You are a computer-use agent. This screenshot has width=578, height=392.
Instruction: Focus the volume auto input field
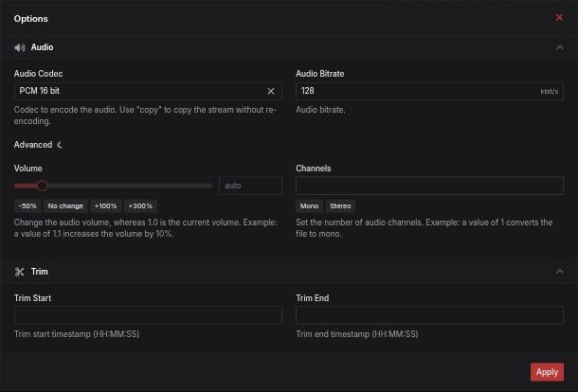(x=250, y=186)
